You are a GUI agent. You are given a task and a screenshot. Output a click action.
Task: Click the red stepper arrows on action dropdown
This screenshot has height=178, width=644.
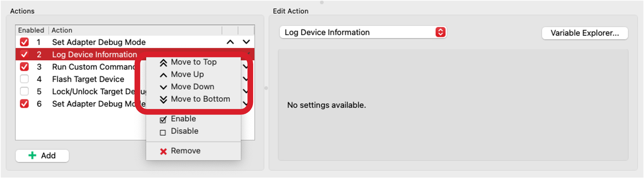click(x=440, y=32)
